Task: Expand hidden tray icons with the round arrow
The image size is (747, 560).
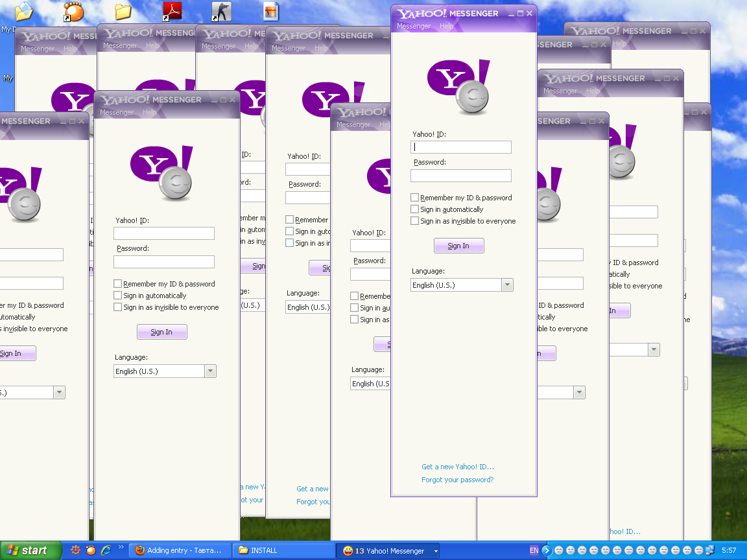Action: pyautogui.click(x=547, y=550)
